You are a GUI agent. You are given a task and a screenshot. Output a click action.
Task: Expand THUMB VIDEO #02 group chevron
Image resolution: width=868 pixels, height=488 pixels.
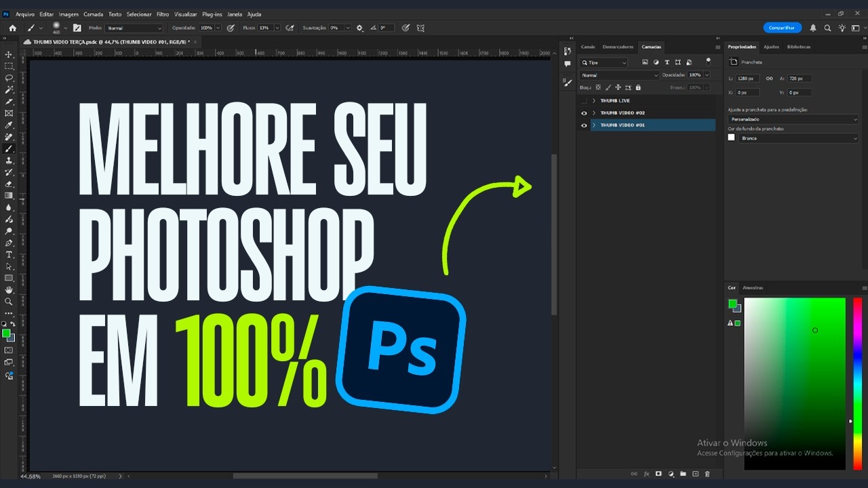tap(594, 113)
